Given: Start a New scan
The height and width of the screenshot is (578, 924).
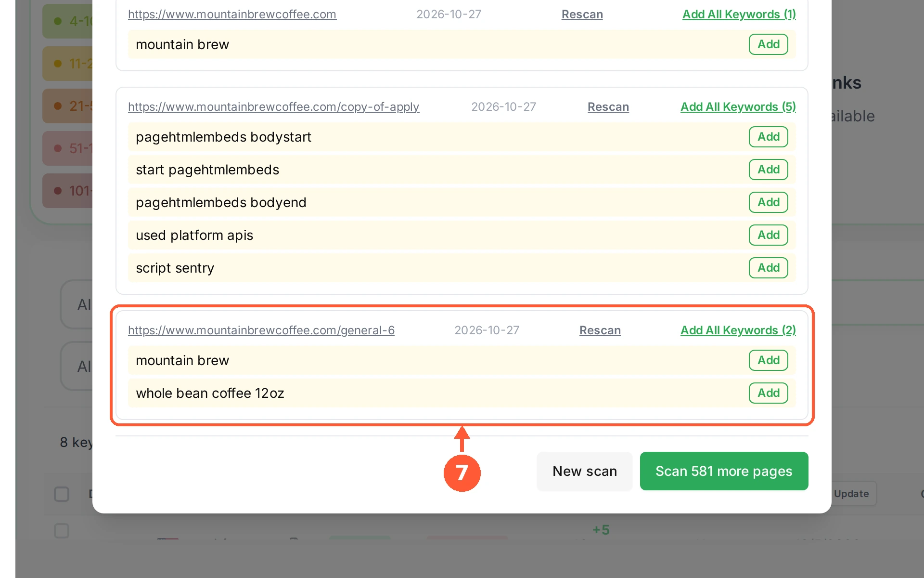Looking at the screenshot, I should 584,471.
